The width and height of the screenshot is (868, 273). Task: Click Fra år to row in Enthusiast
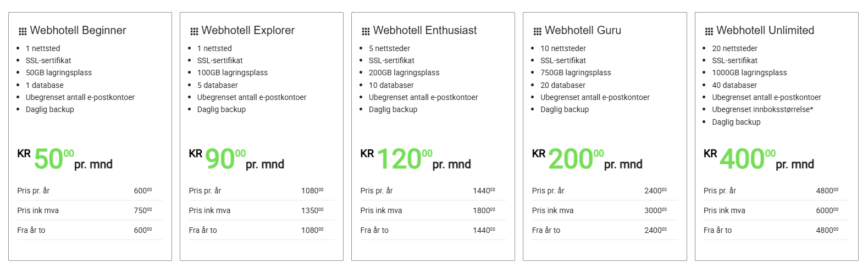click(x=433, y=230)
